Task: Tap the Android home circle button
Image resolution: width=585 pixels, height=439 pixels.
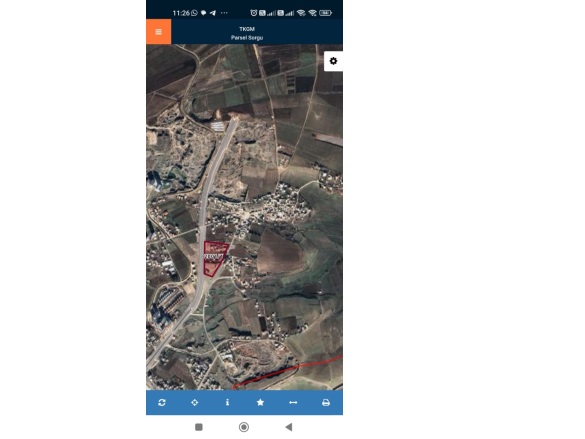Action: pyautogui.click(x=244, y=427)
